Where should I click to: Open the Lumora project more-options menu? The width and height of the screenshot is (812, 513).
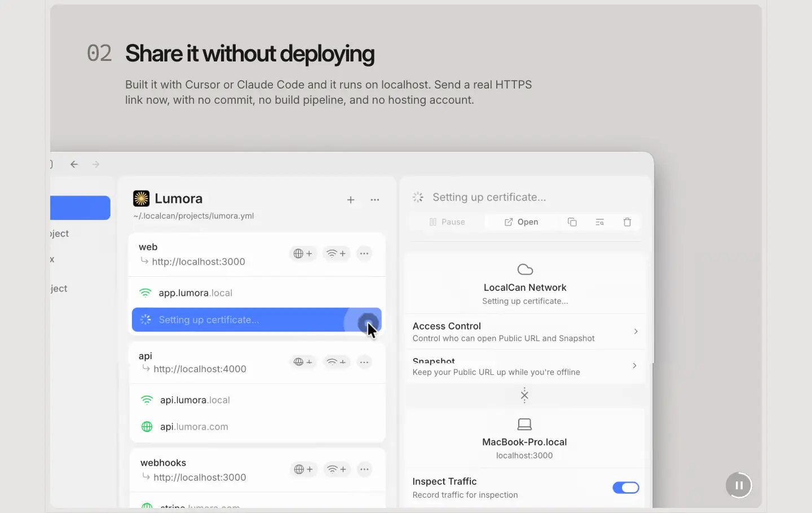tap(375, 200)
